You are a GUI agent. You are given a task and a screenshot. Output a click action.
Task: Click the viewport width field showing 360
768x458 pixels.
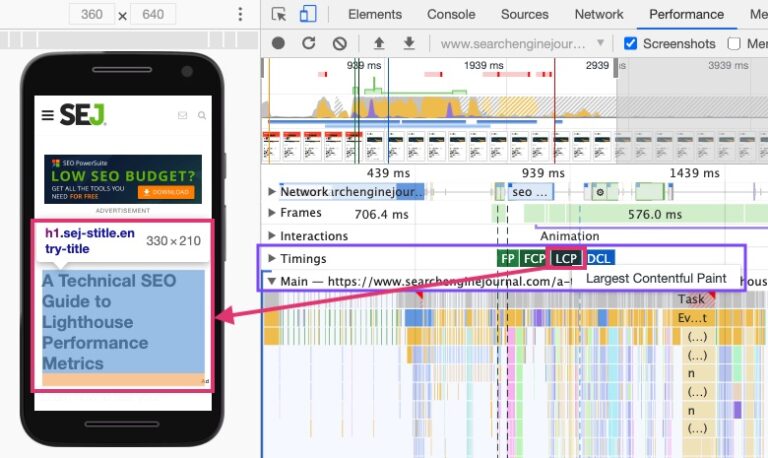tap(92, 14)
